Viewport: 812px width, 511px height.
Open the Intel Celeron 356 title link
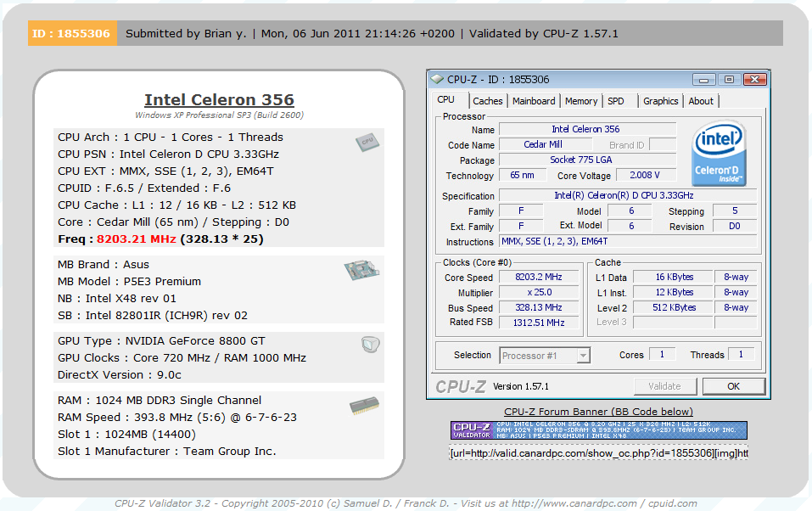click(x=219, y=99)
